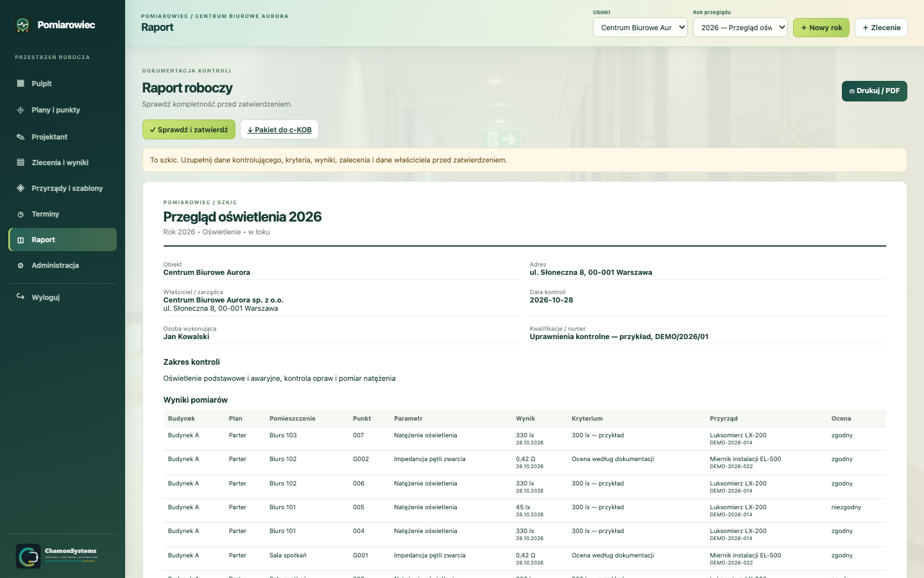The image size is (924, 578).
Task: Click the Pomiarowiec logo icon
Action: click(23, 25)
